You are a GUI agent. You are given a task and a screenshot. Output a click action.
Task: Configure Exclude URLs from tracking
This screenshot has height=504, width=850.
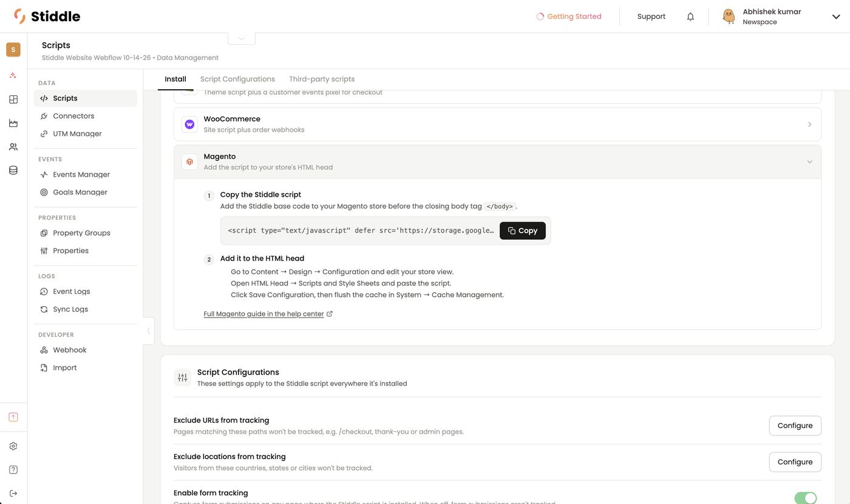tap(795, 426)
